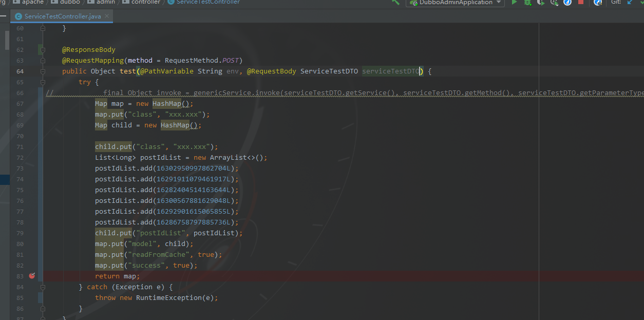Image resolution: width=644 pixels, height=320 pixels.
Task: Start debugging with the green bug icon
Action: coord(527,3)
